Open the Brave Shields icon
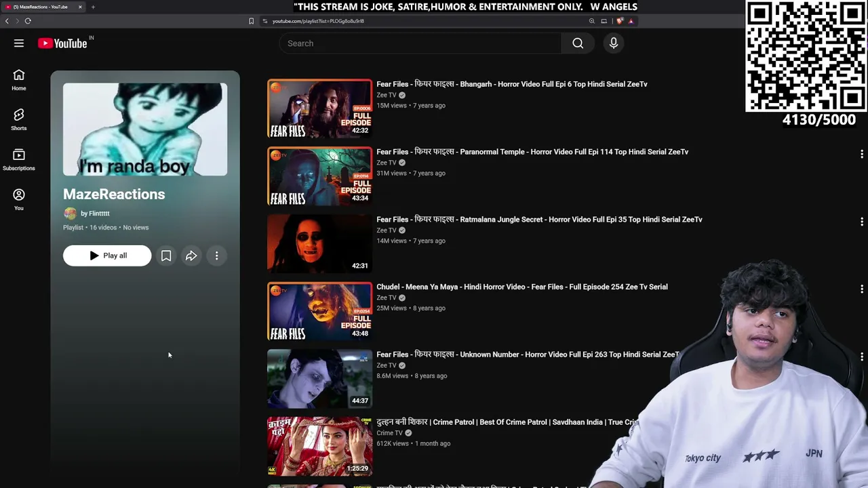This screenshot has height=488, width=868. [x=620, y=21]
